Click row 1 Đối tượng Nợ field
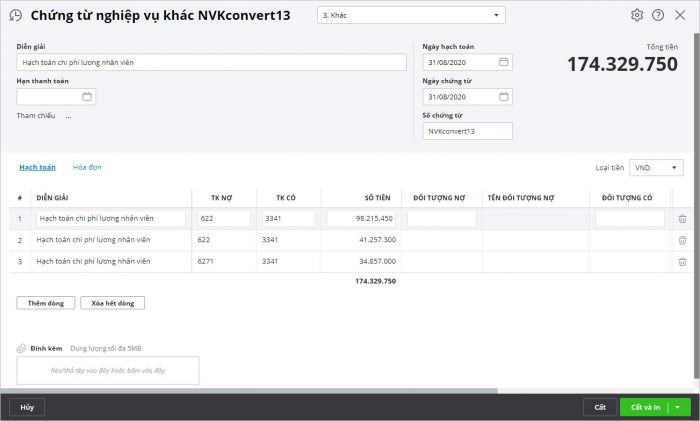700x421 pixels. coord(442,218)
